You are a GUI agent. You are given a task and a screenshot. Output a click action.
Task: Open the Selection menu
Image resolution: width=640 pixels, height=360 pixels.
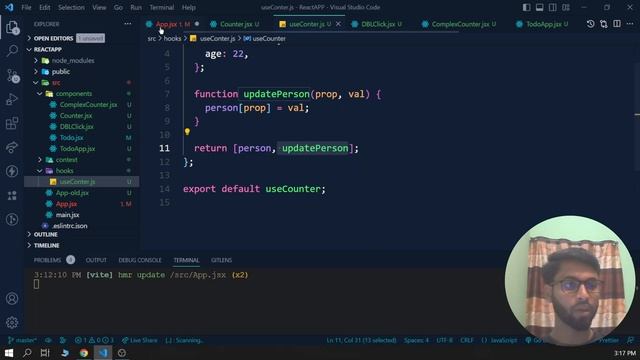[71, 7]
